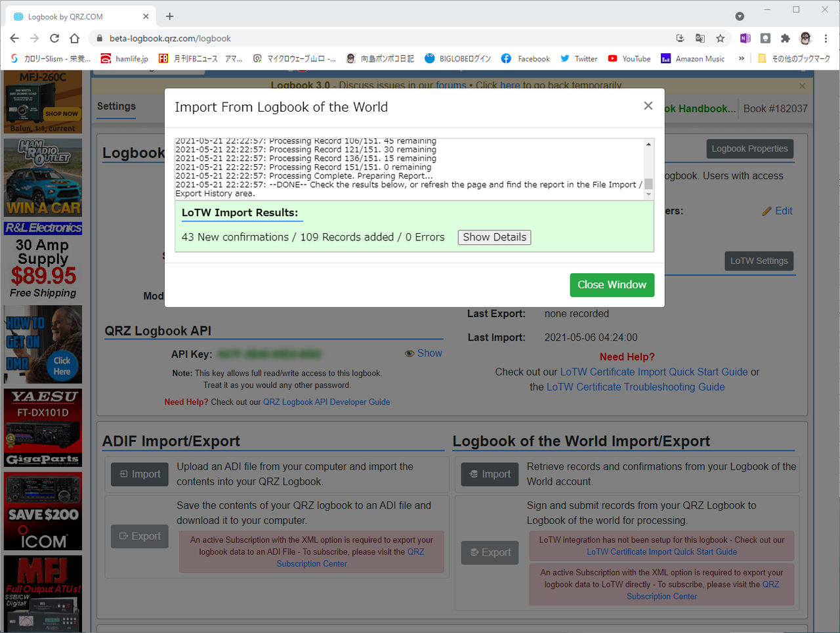This screenshot has width=840, height=633.
Task: Click the Reading list extension icon
Action: coord(765,38)
